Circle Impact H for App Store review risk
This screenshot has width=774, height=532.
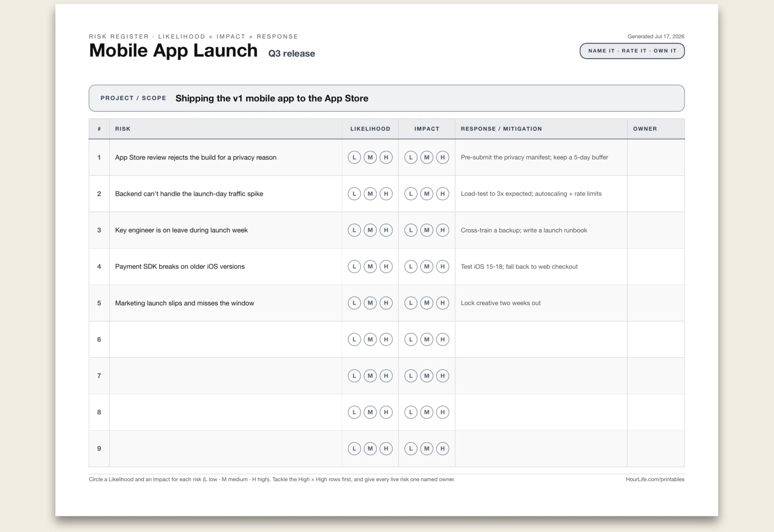tap(443, 157)
